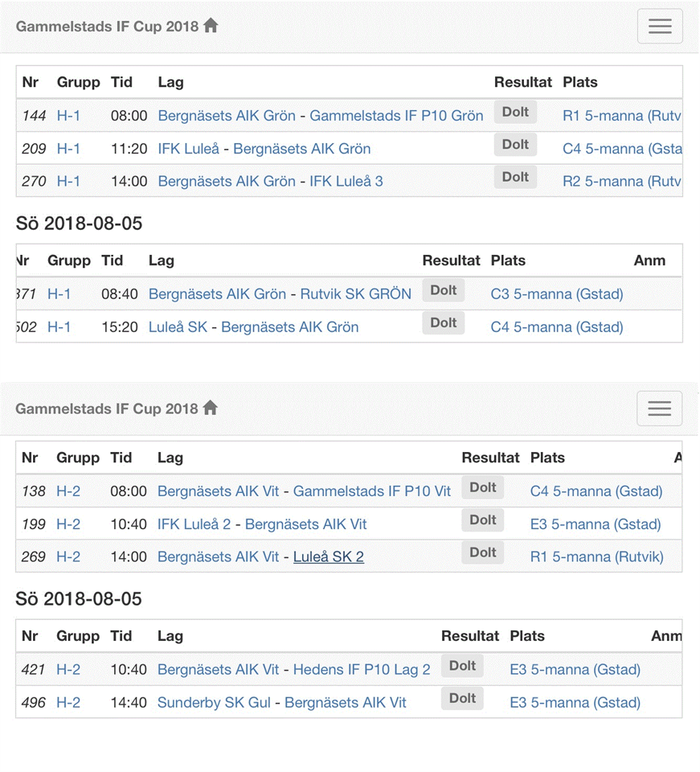700x772 pixels.
Task: Open group H-2 link for match 421
Action: coord(68,670)
